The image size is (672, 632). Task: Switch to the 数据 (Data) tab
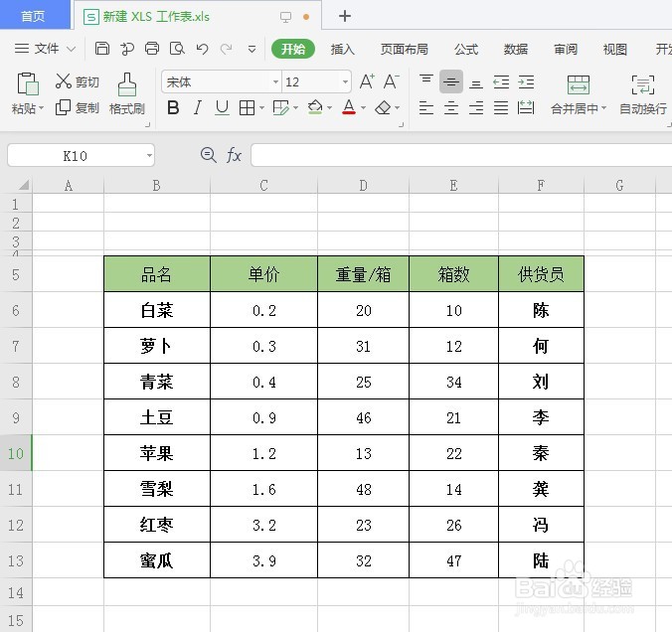[x=516, y=50]
